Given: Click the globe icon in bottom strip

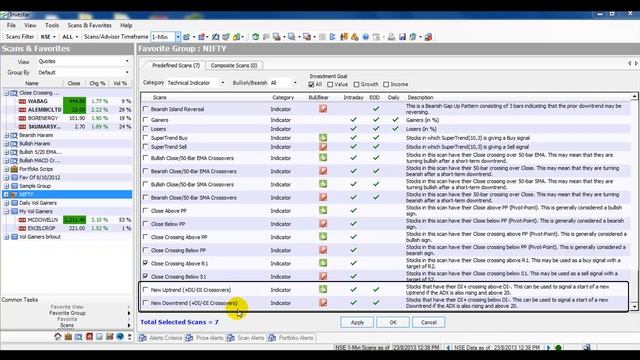Looking at the screenshot, I should (120, 336).
